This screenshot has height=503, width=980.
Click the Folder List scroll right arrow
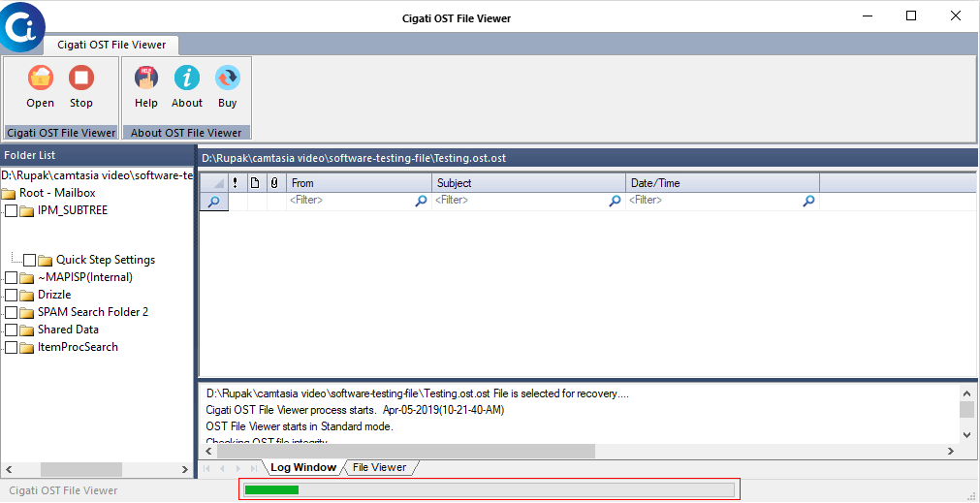point(185,469)
